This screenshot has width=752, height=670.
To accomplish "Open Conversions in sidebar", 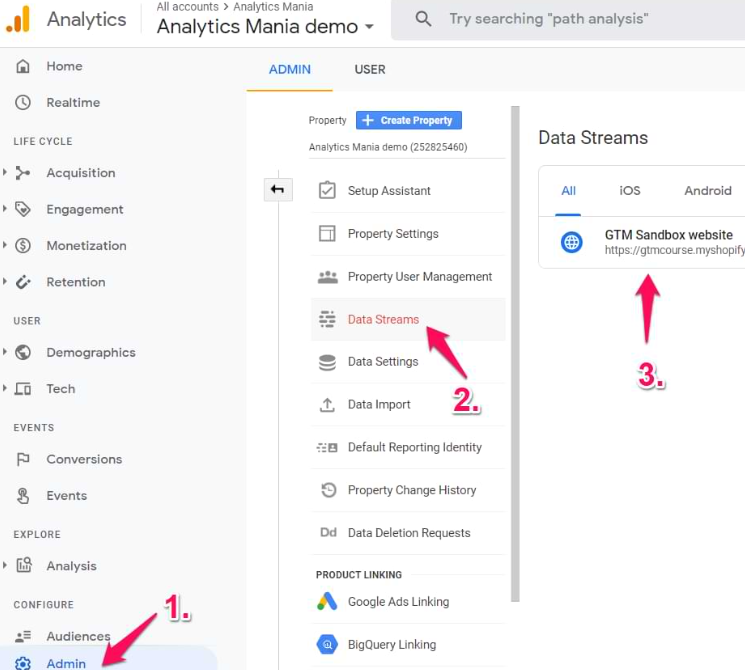I will [x=84, y=459].
